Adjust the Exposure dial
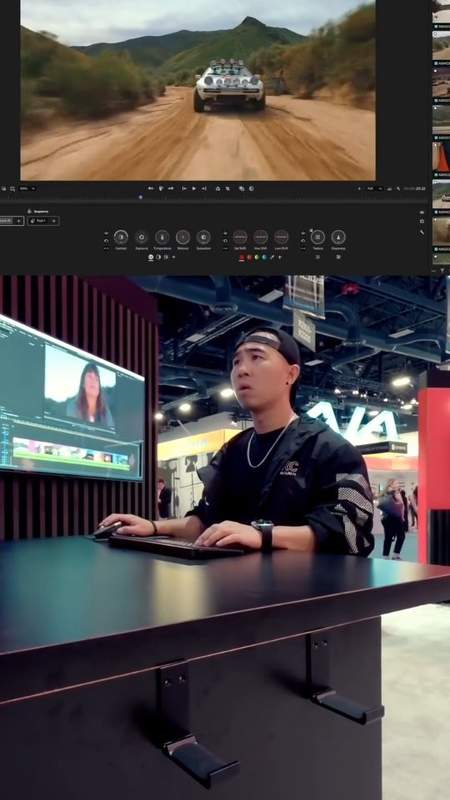450x800 pixels. [141, 237]
